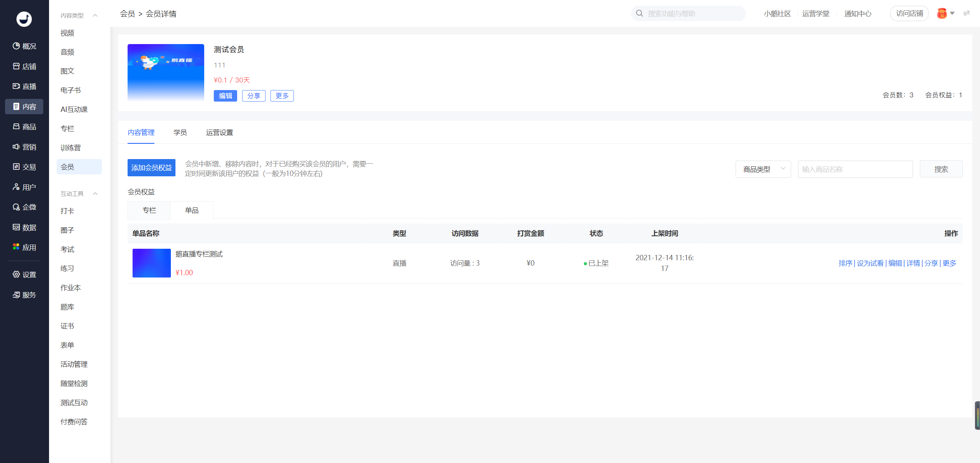Collapse the 互动工具 group
Screen dimensions: 980x463
click(95, 194)
